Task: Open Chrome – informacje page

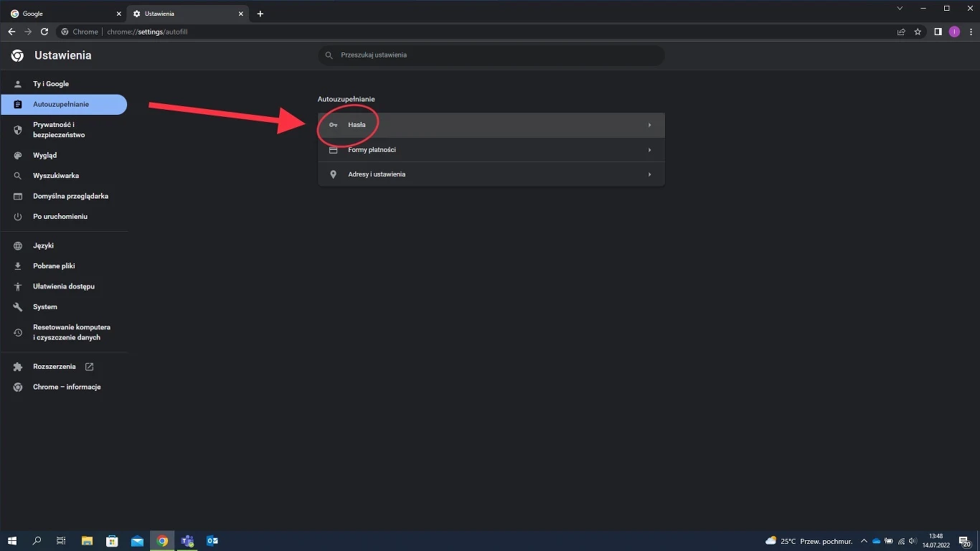Action: point(66,387)
